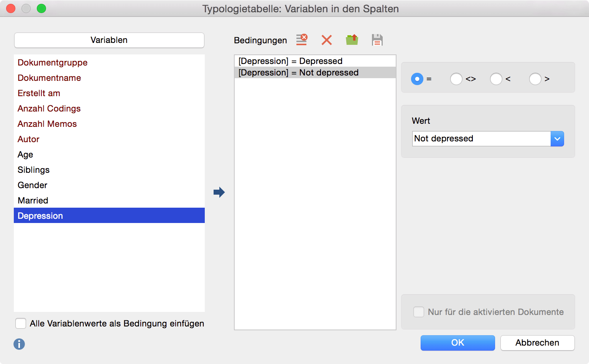589x364 pixels.
Task: Toggle Nur für die aktivierten Dokumente checkbox
Action: point(419,312)
